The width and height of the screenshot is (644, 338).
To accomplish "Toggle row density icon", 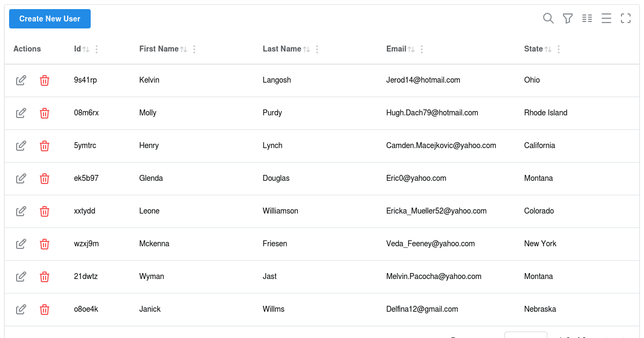I will 606,19.
